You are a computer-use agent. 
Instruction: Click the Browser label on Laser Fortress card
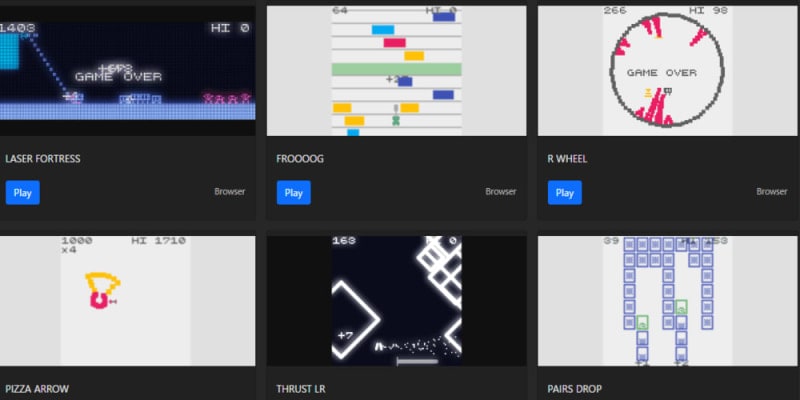click(x=229, y=192)
